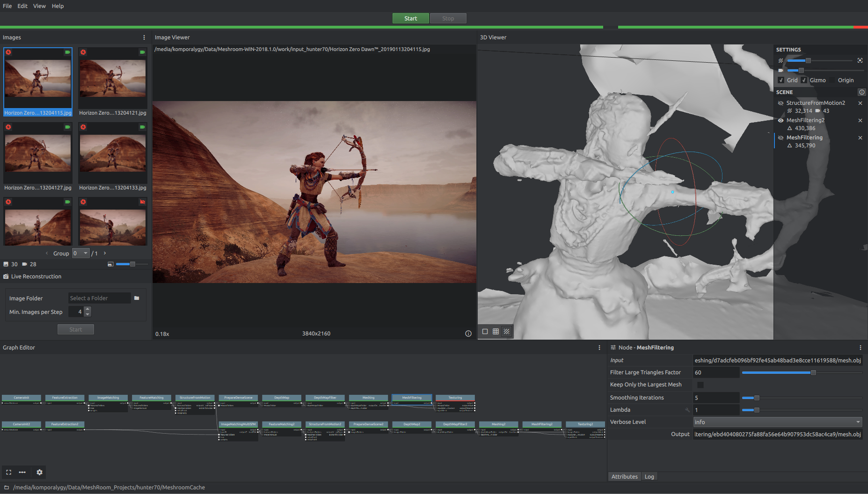Open the Group number dropdown
This screenshot has height=494, width=868.
pos(81,253)
